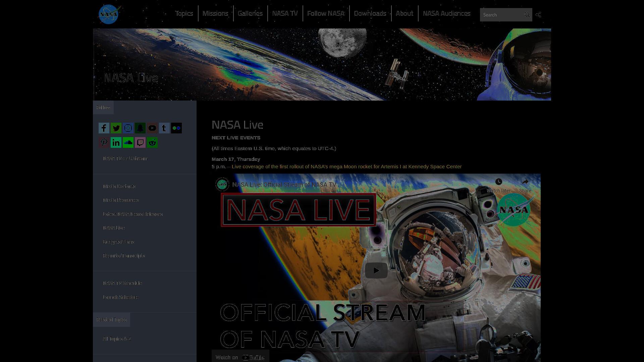Open NASA's Facebook page icon
Viewport: 644px width, 362px height.
104,128
